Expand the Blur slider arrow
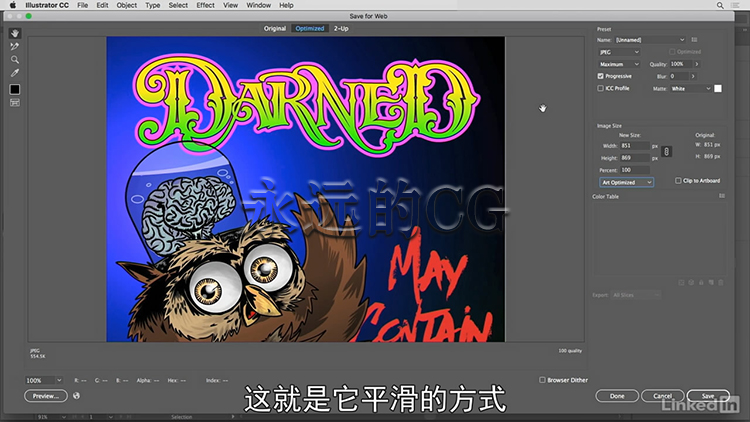The image size is (750, 422). 693,76
